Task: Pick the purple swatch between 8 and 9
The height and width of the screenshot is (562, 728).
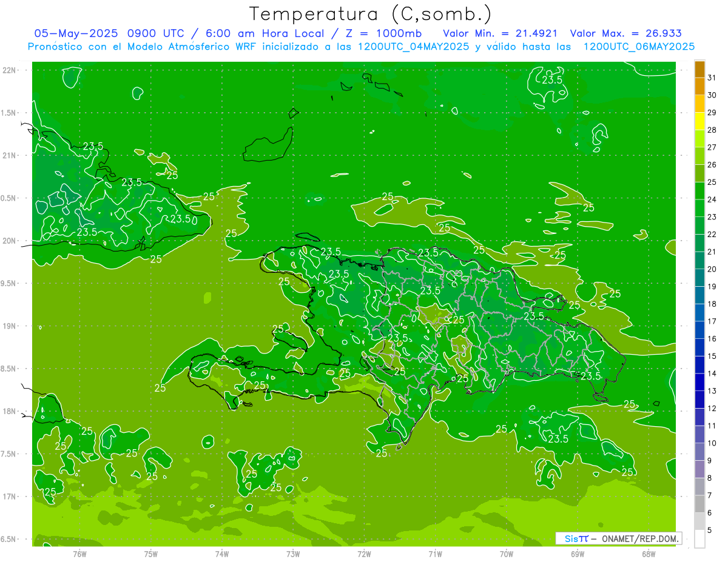Action: [699, 469]
